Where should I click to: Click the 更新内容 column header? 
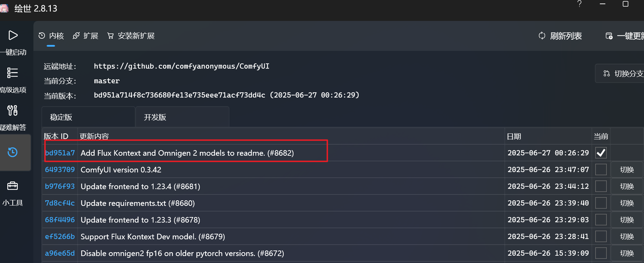pos(94,136)
